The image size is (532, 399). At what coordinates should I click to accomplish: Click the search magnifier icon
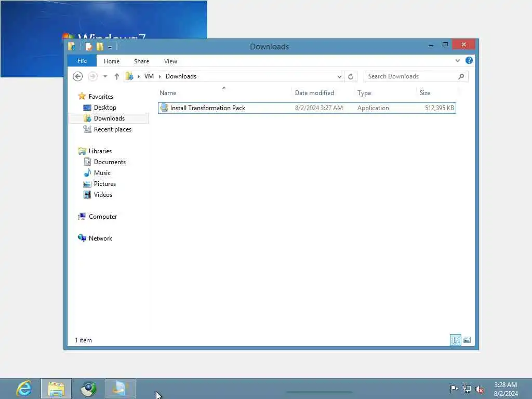click(461, 76)
